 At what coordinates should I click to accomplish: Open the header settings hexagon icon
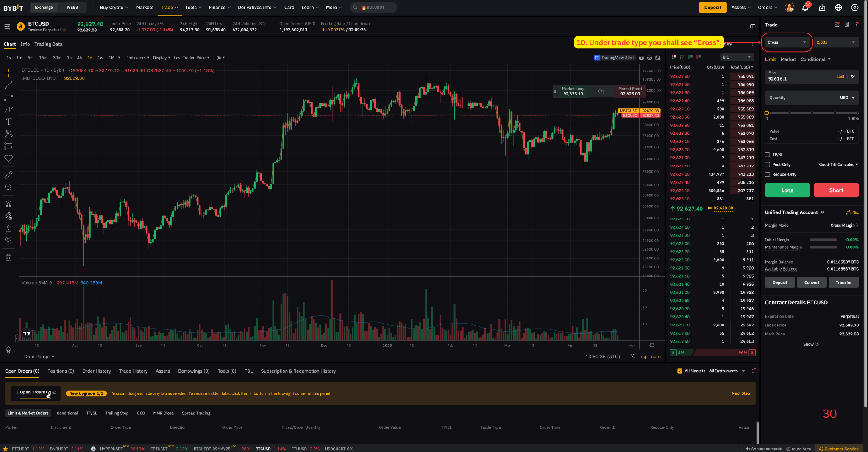855,8
